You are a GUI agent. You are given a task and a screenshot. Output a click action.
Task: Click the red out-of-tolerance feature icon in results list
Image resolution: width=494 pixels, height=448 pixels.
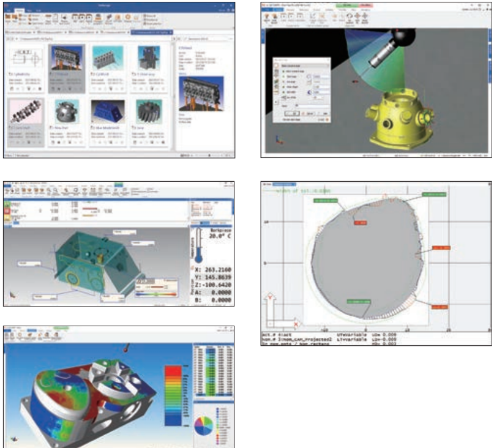pyautogui.click(x=8, y=211)
